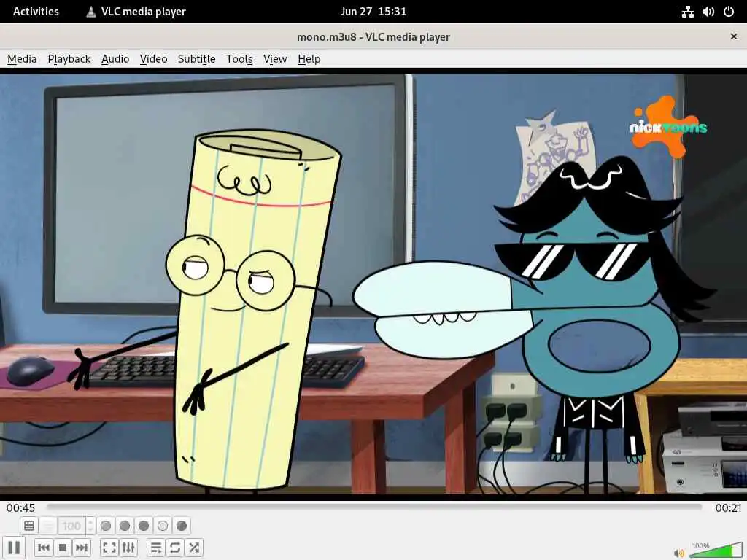Open the power menu icon

tap(729, 12)
